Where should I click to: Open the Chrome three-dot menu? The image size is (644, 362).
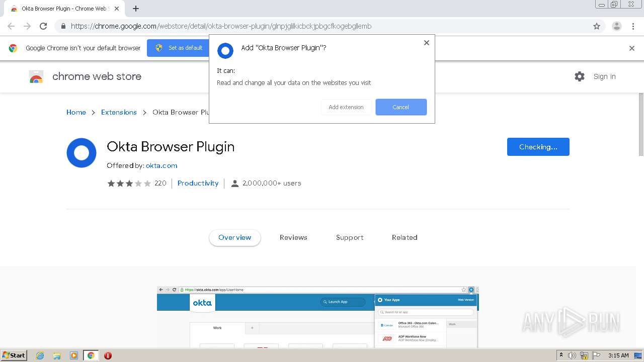(x=633, y=26)
